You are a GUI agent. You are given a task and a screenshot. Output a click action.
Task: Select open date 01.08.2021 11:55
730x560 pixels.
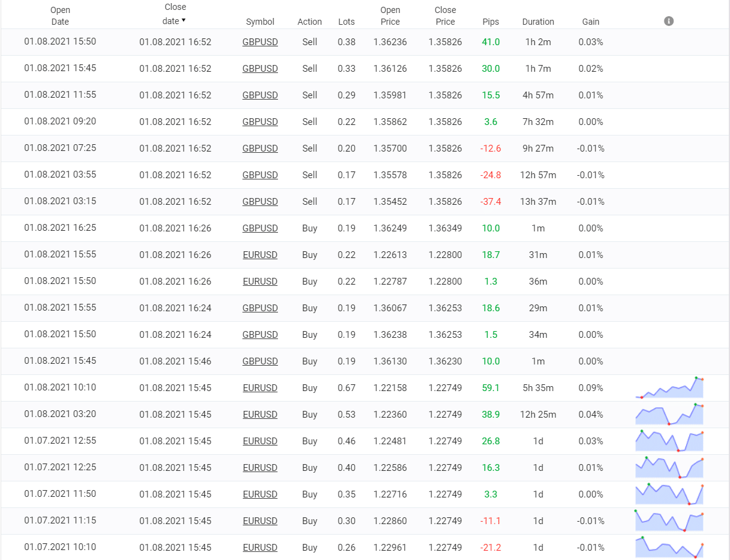pos(60,95)
